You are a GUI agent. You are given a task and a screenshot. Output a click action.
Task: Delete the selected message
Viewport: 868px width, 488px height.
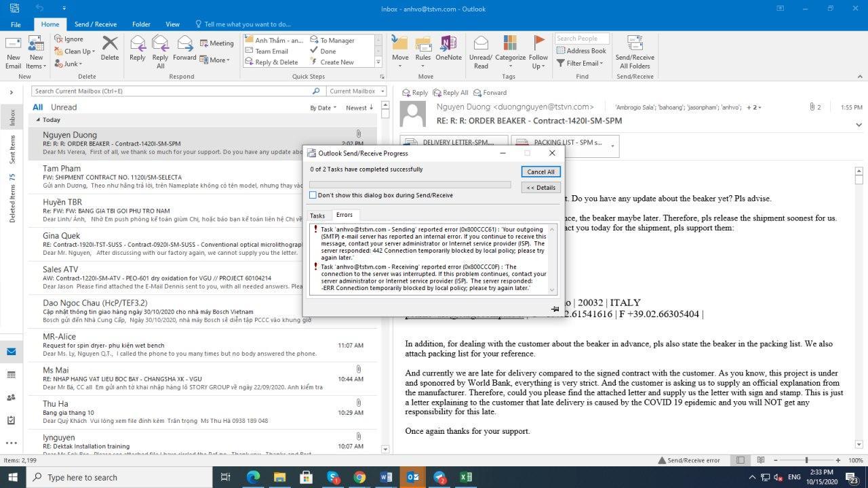(x=110, y=49)
